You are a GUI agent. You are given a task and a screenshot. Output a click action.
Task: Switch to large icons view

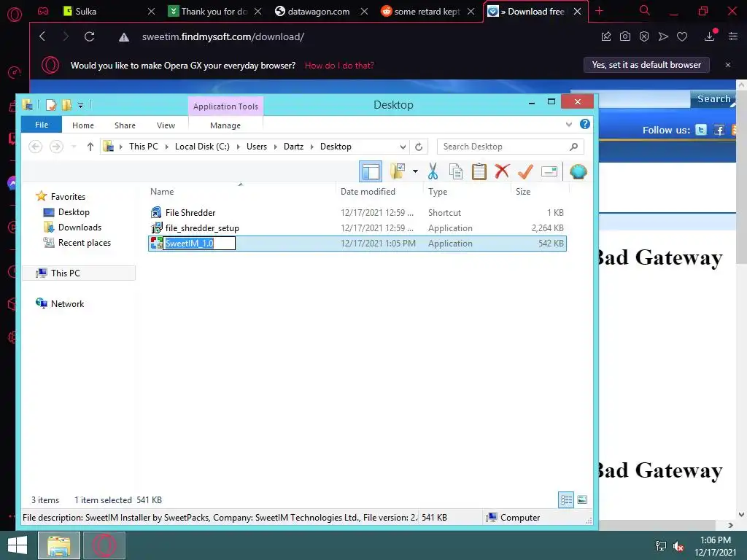(582, 499)
